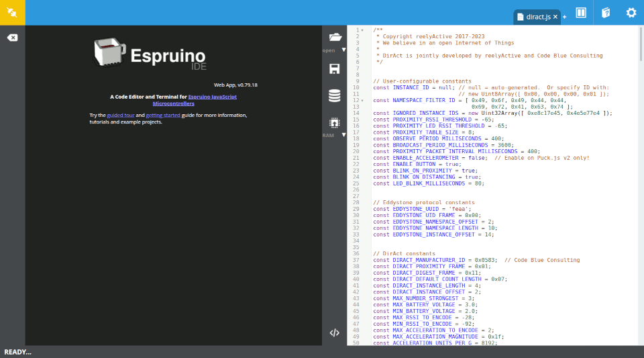Viewport: 644px width, 358px height.
Task: Toggle the split-pane layout icon
Action: [581, 13]
